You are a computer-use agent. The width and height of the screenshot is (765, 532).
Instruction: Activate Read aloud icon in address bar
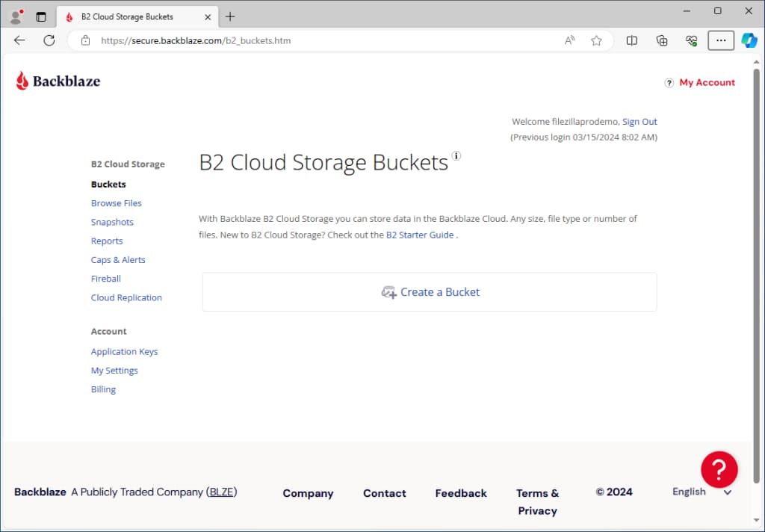point(569,40)
